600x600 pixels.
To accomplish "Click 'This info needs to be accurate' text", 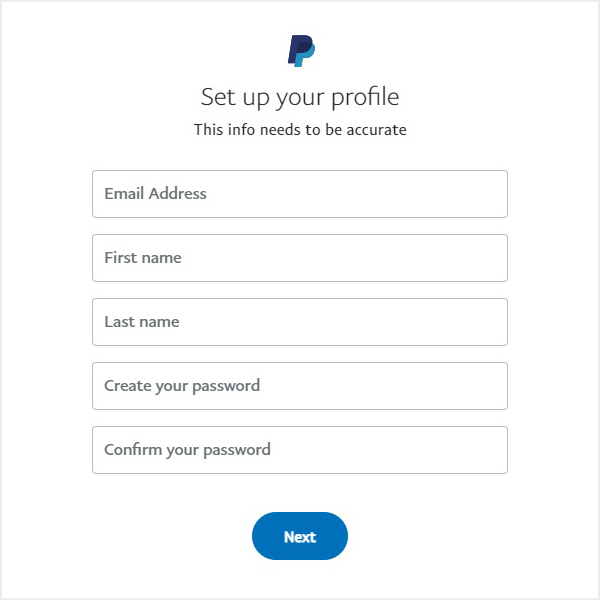I will coord(300,130).
